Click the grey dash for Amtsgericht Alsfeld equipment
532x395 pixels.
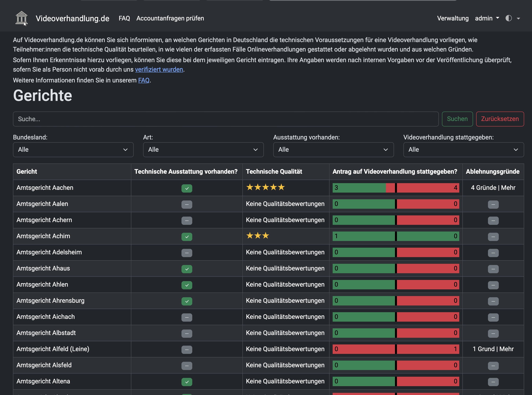tap(187, 365)
